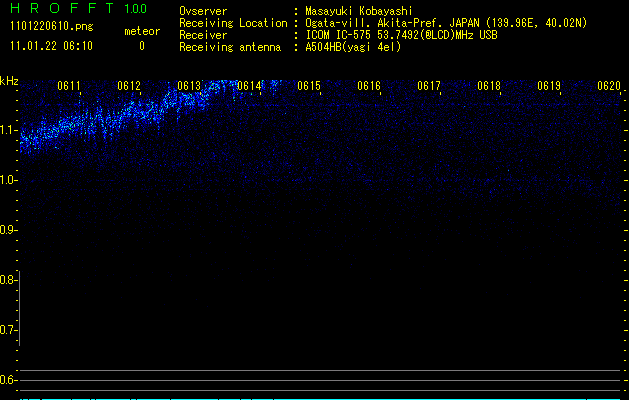Click the 0613 time marker
This screenshot has height=400, width=629.
click(189, 86)
